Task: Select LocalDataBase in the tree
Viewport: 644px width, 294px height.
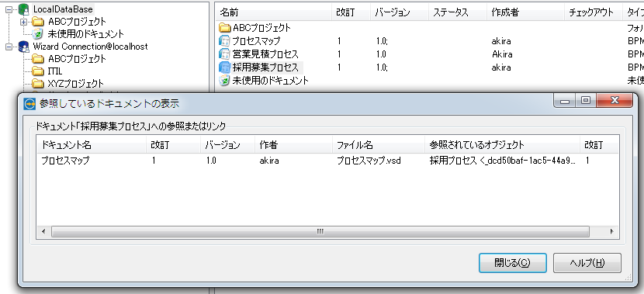Action: coord(63,9)
